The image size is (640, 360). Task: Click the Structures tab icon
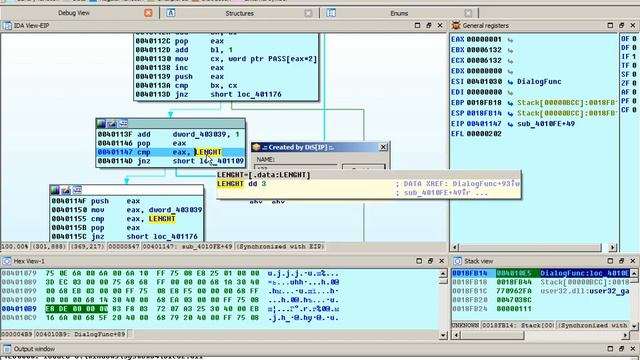pos(171,13)
